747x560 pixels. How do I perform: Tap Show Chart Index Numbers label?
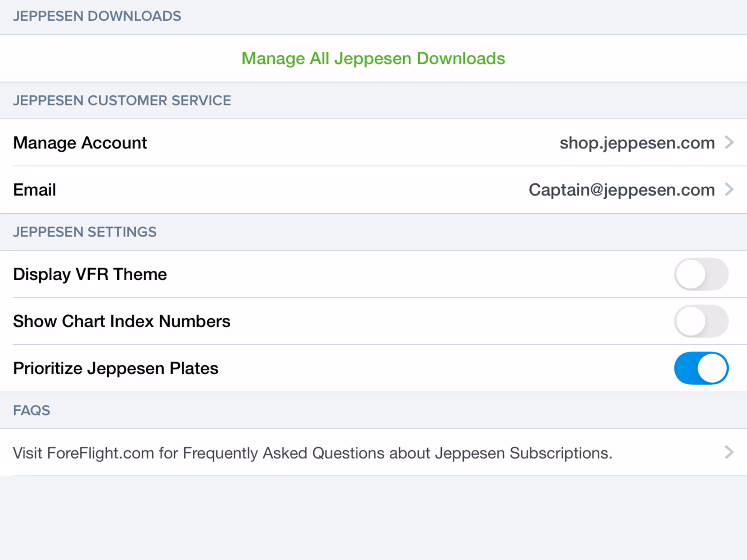[x=122, y=321]
